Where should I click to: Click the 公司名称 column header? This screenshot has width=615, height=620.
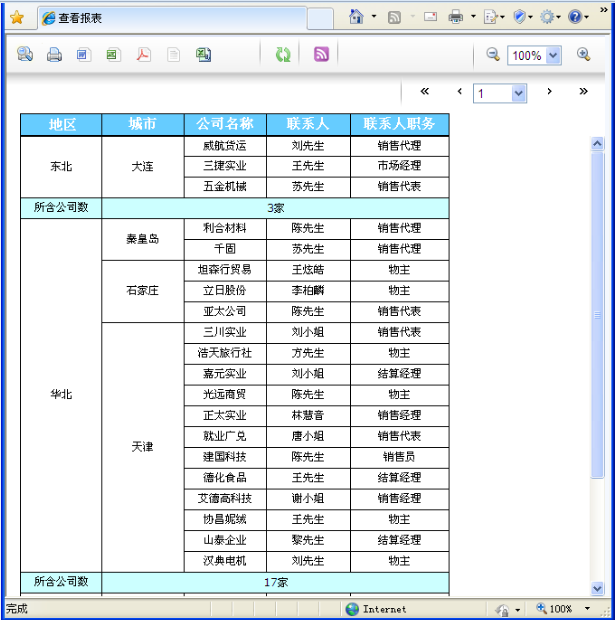click(225, 125)
